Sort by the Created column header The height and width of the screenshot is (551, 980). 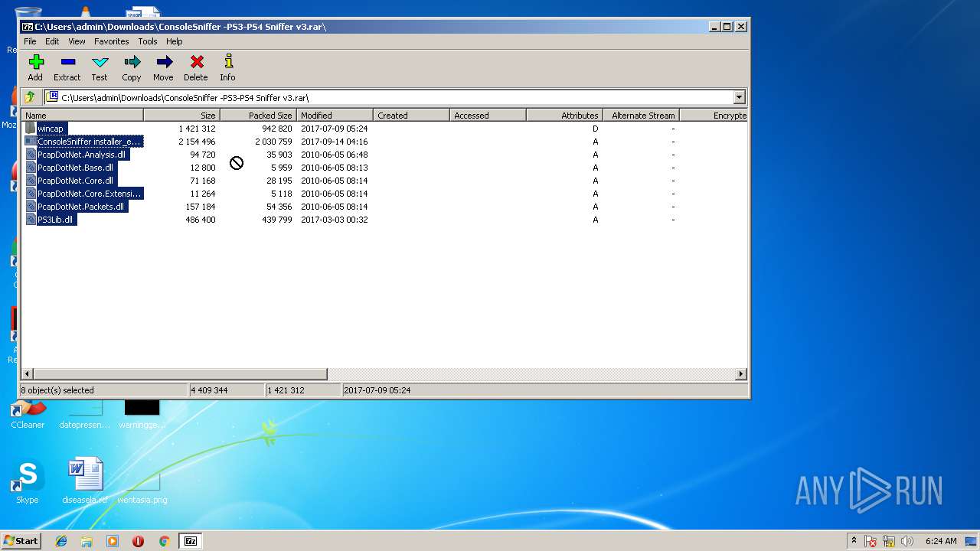412,116
